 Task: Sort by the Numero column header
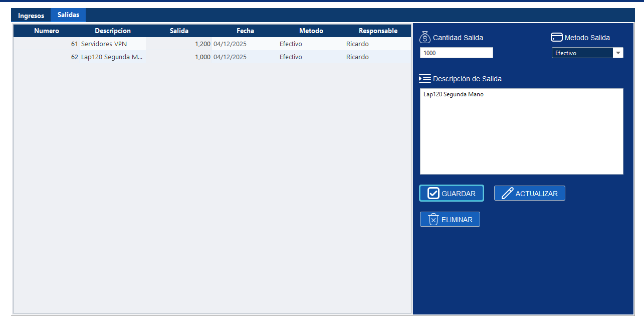tap(47, 31)
